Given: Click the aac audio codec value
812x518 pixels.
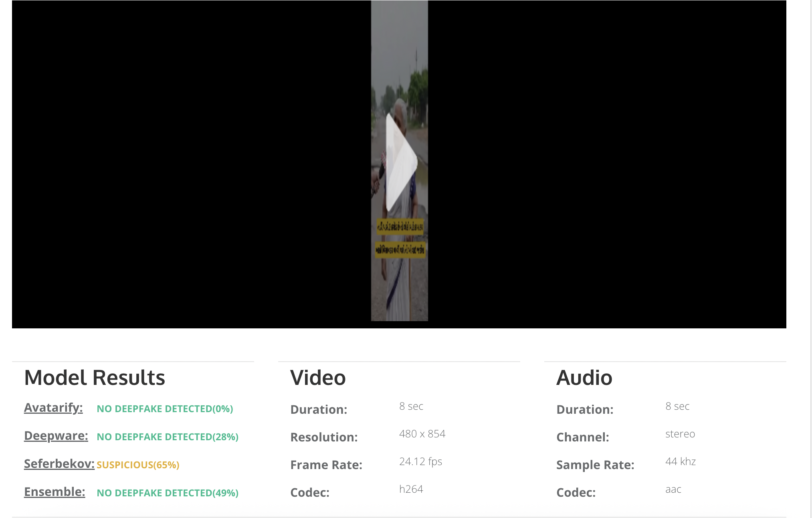Looking at the screenshot, I should click(x=673, y=489).
